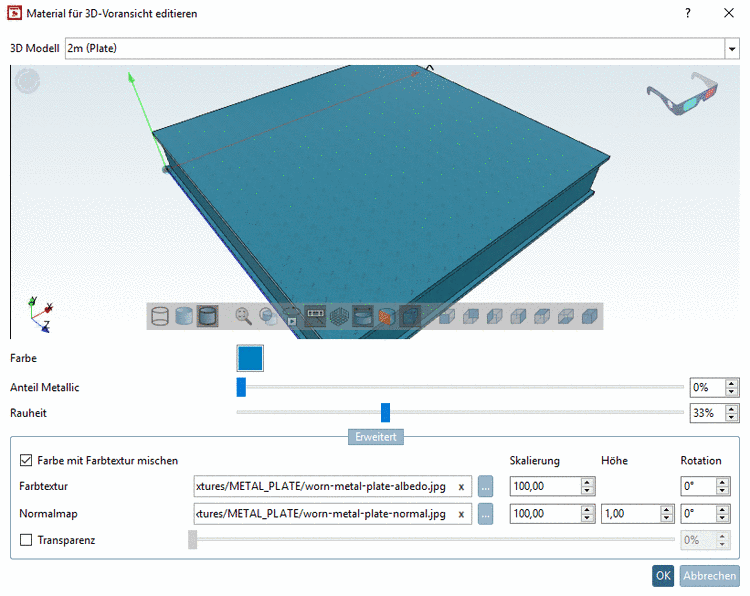Decrease Rauheit percentage spinner

tap(731, 417)
